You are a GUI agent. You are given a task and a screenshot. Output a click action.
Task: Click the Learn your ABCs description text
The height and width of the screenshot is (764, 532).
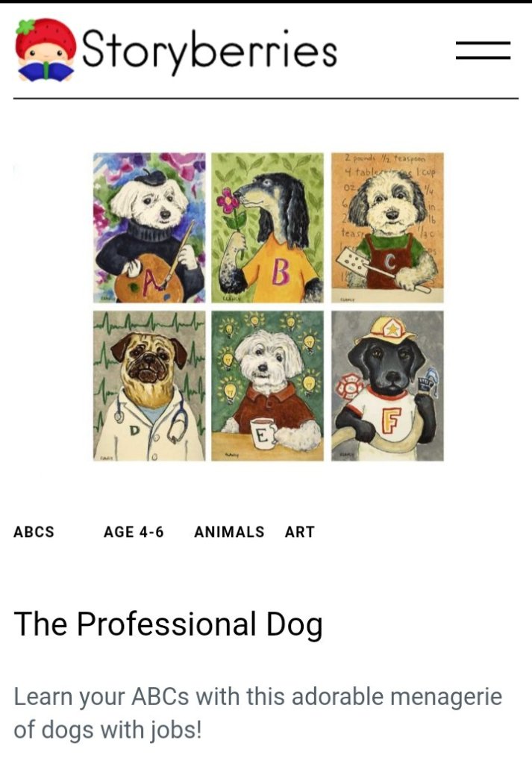[x=257, y=712]
